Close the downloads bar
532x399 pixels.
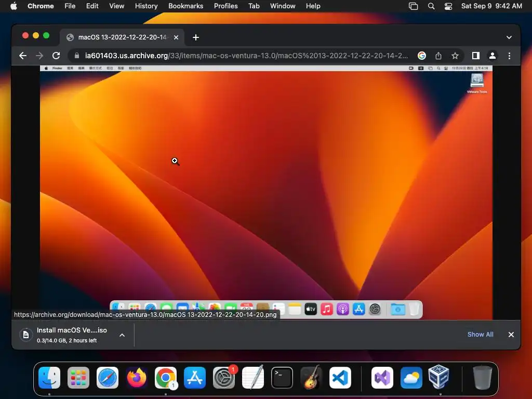point(511,335)
